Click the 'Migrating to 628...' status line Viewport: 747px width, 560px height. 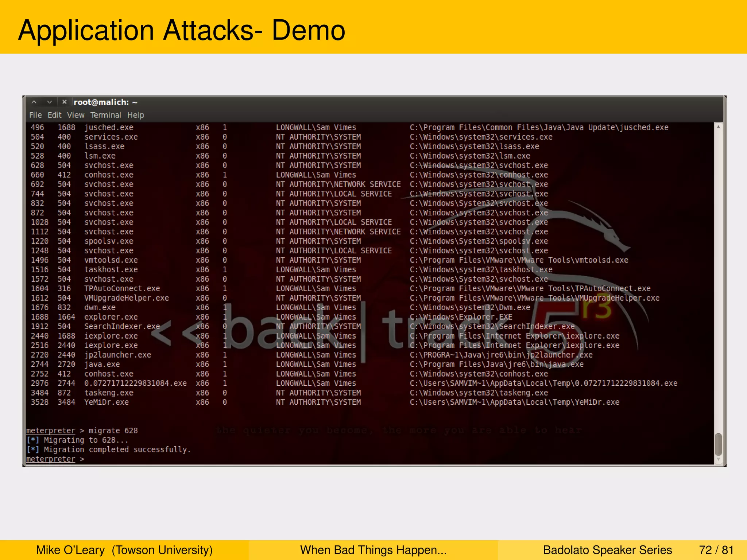click(77, 440)
